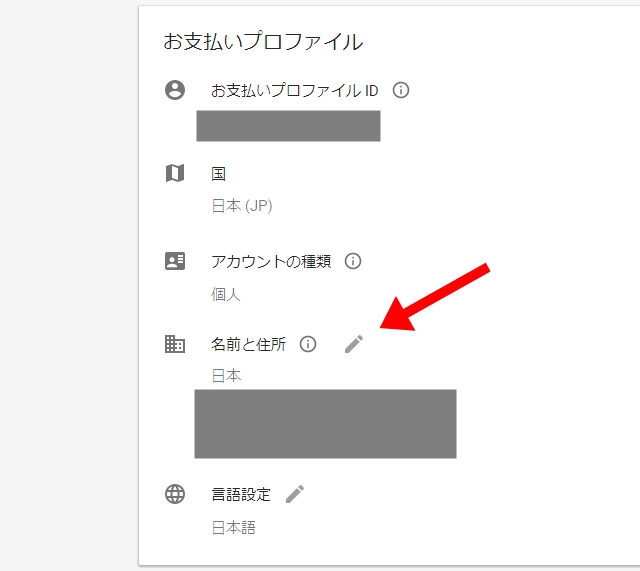Screen dimensions: 640x571
Task: Click the info icon beside お支払いプロファイル ID
Action: tap(400, 90)
